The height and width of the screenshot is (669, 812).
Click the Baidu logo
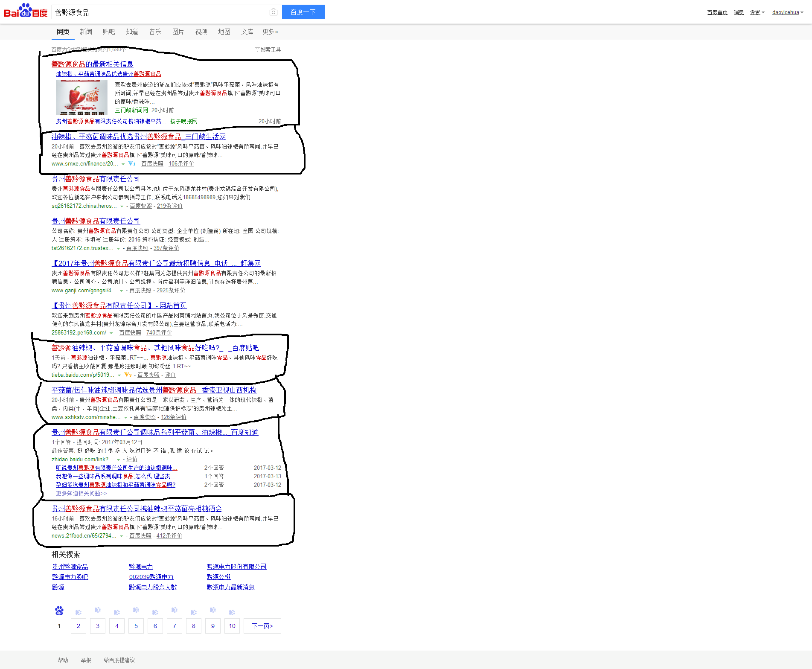click(x=26, y=11)
